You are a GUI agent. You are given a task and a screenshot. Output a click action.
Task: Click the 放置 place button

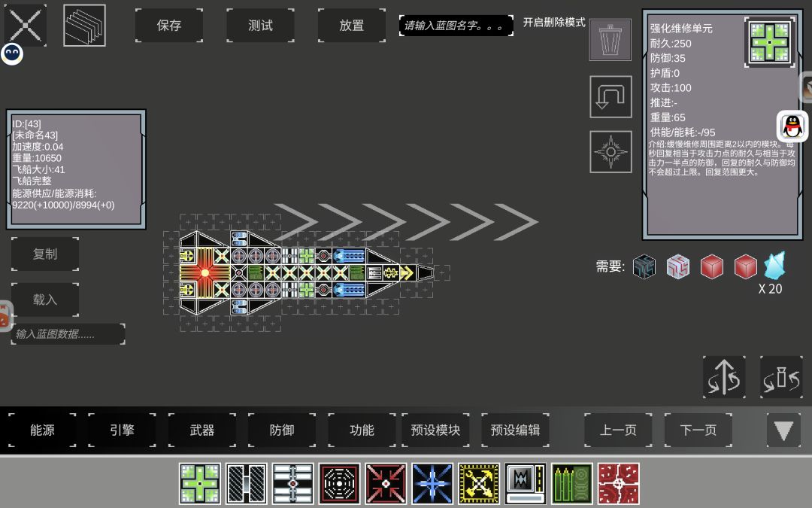[x=352, y=26]
